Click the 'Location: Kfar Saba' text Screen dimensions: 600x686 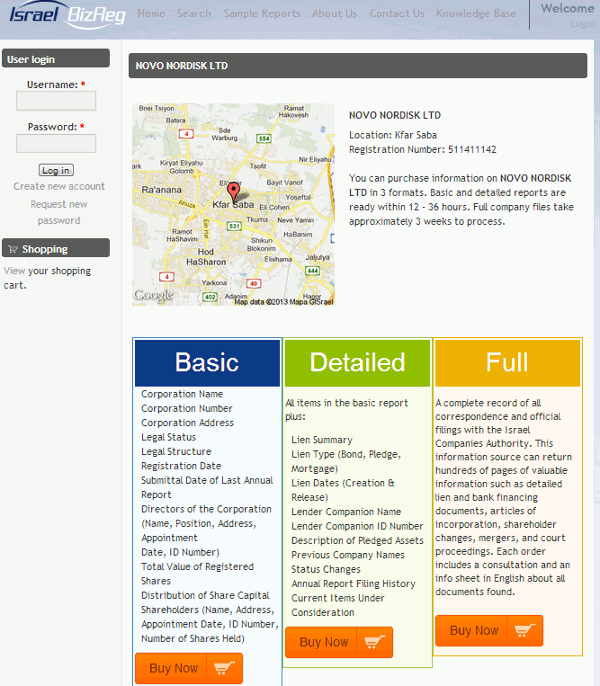pyautogui.click(x=393, y=135)
